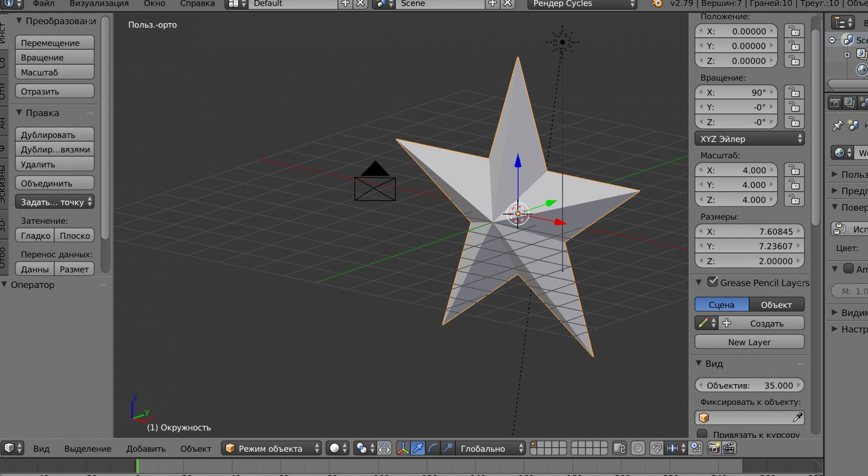This screenshot has width=868, height=476.
Task: Click the OpenGL render snapshot camera icon
Action: [714, 448]
